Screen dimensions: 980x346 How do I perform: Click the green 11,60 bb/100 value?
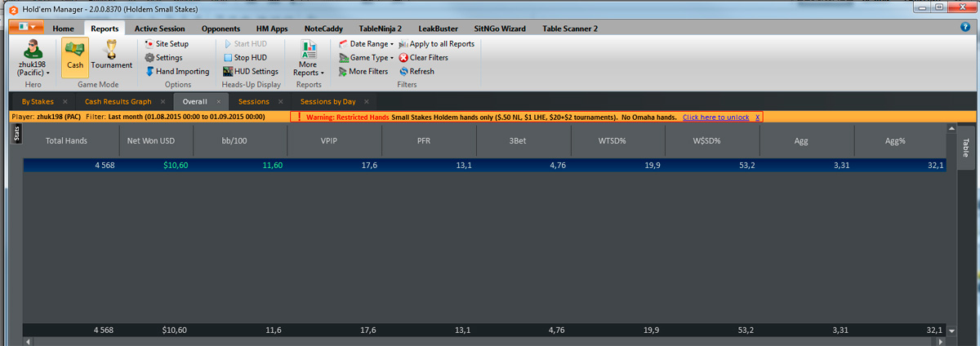[272, 165]
